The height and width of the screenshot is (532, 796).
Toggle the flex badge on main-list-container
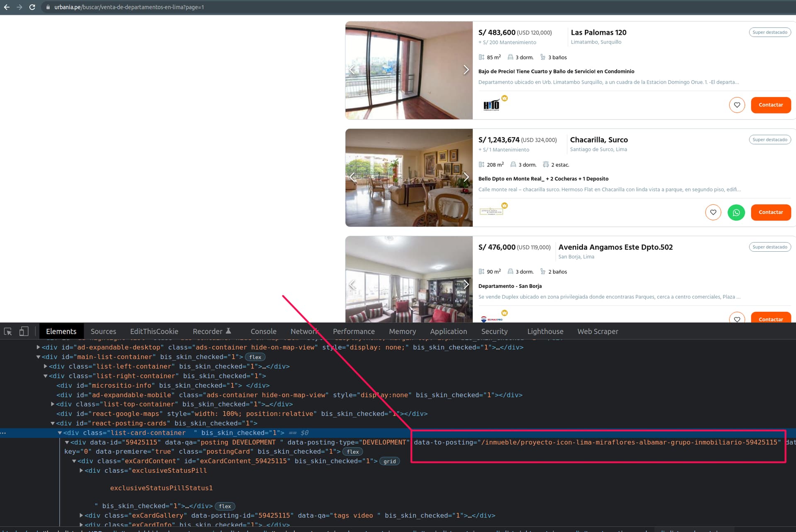[255, 357]
